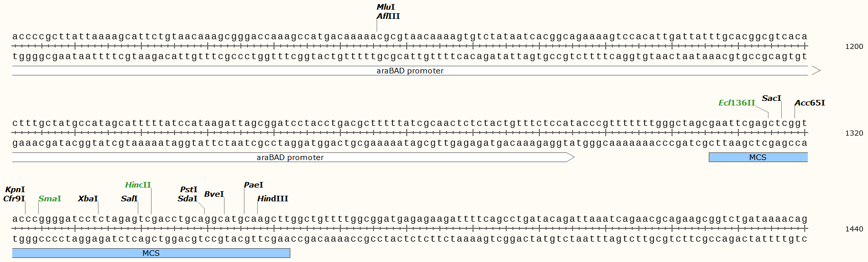Select the blue MCS feature below the SacI site
This screenshot has height=262, width=868.
758,158
